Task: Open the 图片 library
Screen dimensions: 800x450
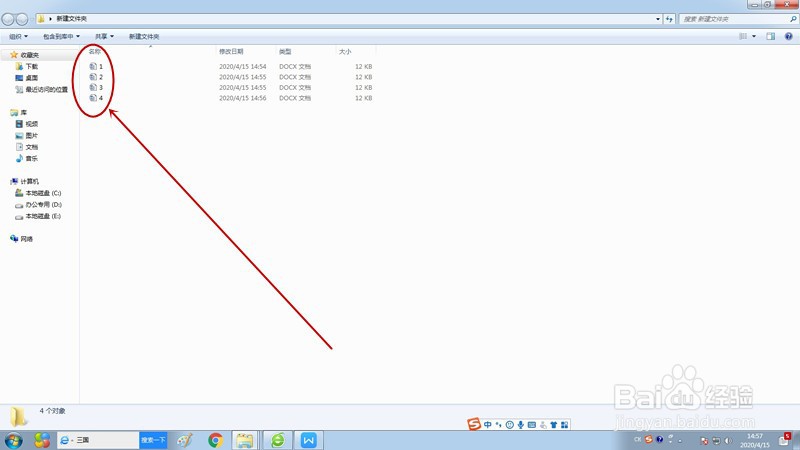Action: (27, 135)
